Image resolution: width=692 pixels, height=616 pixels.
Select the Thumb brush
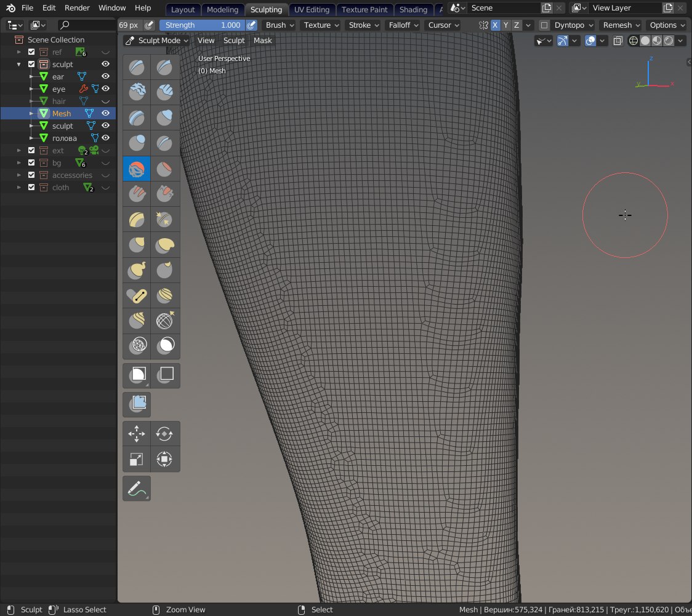click(164, 270)
